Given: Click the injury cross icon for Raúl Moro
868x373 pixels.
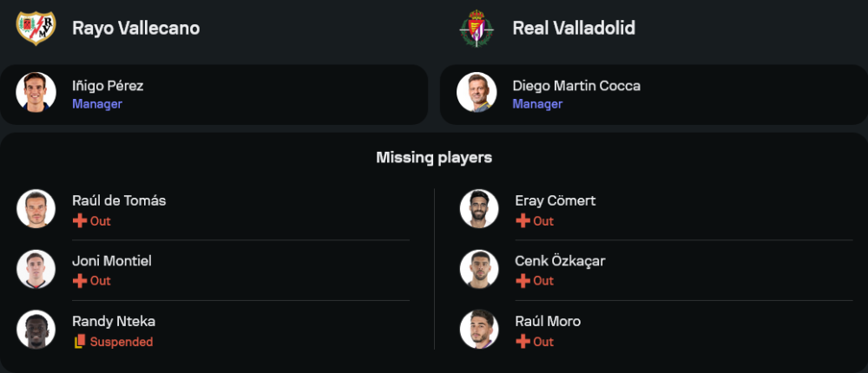Looking at the screenshot, I should [523, 342].
